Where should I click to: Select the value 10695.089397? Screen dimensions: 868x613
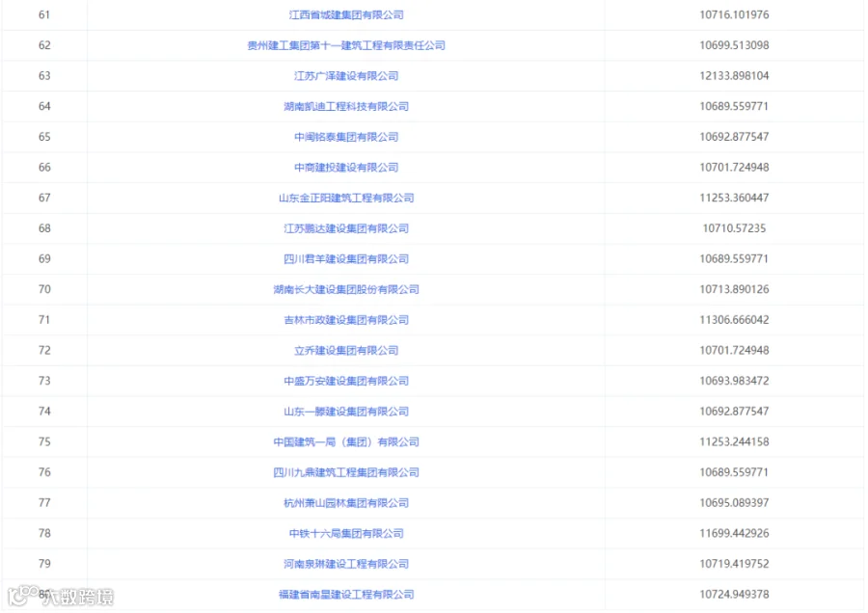click(x=734, y=503)
